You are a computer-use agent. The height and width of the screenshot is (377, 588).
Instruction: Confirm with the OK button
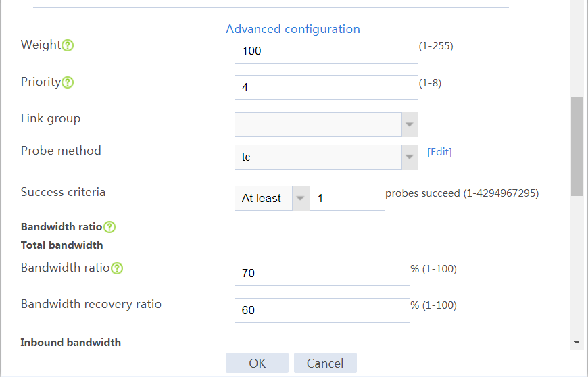tap(258, 363)
